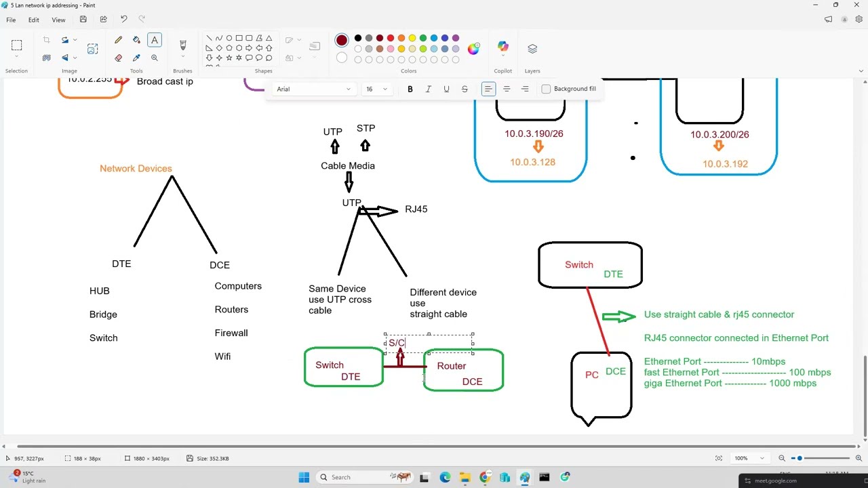This screenshot has width=868, height=488.
Task: Click the Undo arrow
Action: (123, 20)
